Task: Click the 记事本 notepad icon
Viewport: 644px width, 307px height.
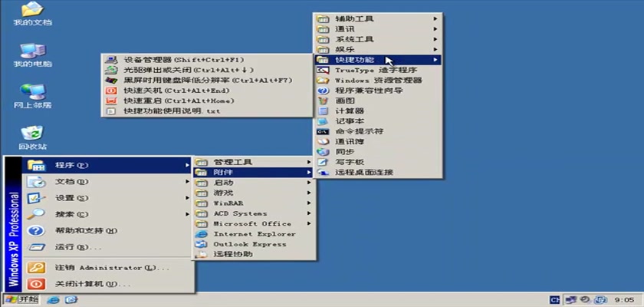Action: [x=324, y=121]
